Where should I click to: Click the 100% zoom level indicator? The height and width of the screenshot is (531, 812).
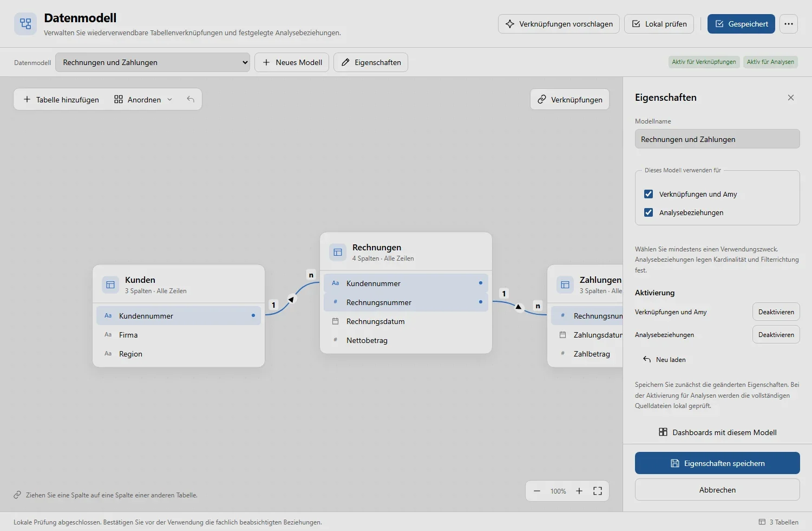tap(558, 491)
